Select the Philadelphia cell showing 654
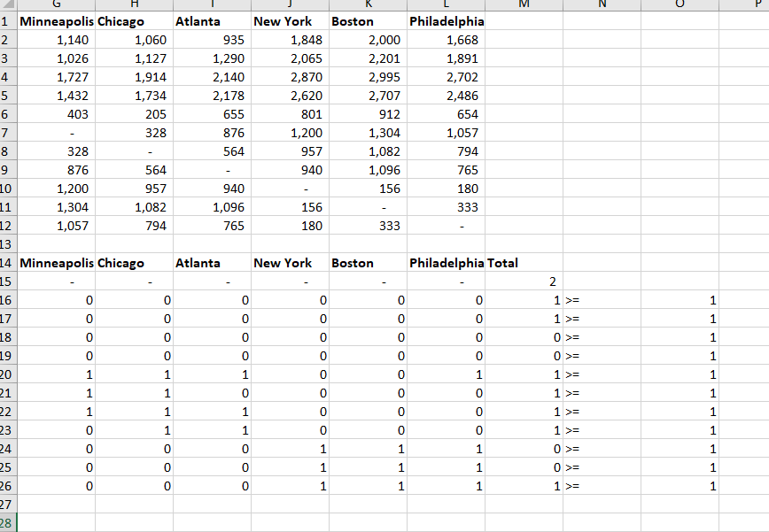Image resolution: width=769 pixels, height=532 pixels. click(x=446, y=114)
